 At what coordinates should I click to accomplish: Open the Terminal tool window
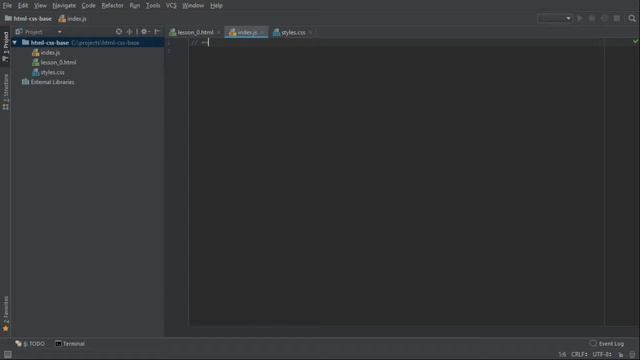70,344
